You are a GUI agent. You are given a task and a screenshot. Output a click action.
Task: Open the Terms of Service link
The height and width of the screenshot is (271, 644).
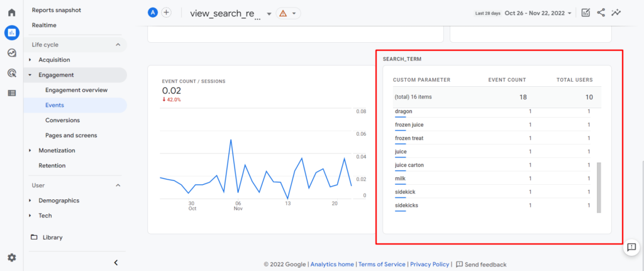coord(382,265)
